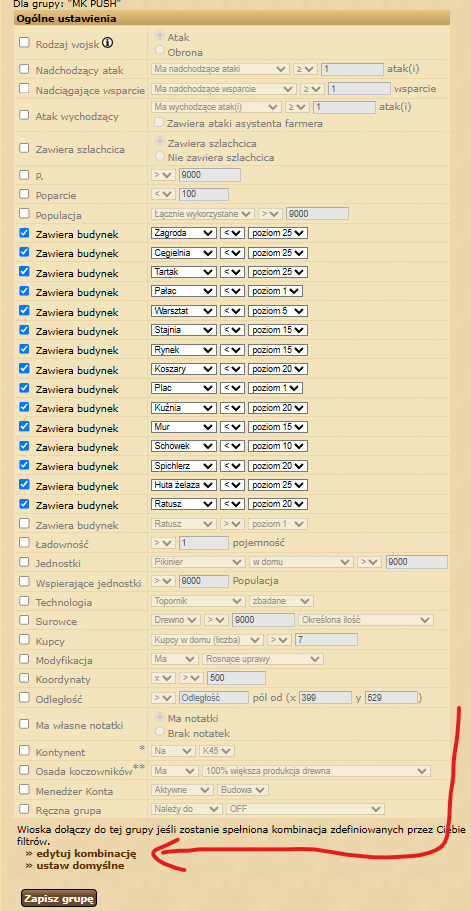Click the y coordinate field showing 529

(391, 697)
